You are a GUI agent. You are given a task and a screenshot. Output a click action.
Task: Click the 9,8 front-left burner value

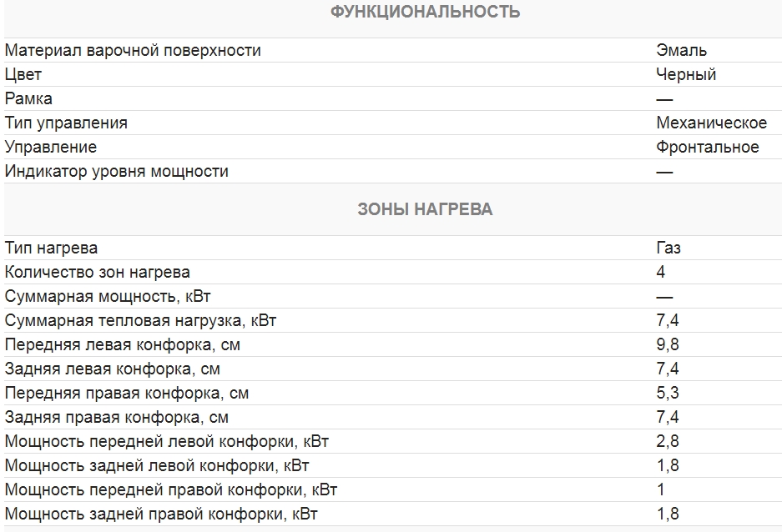(x=668, y=345)
